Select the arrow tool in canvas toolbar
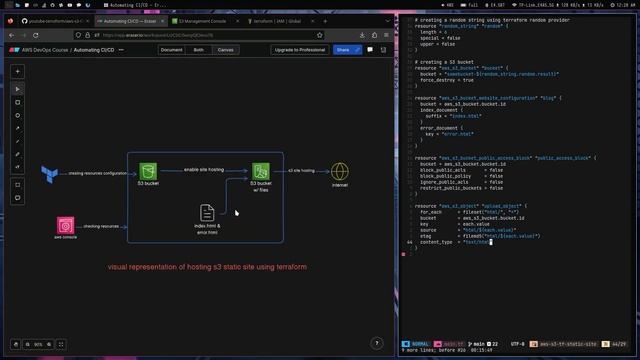Viewport: 640px width, 360px height. point(18,129)
